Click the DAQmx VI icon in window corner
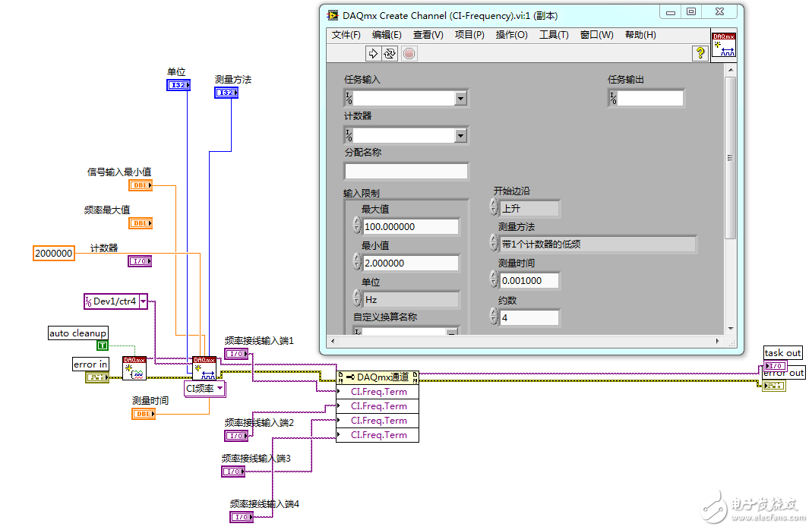Viewport: 812px width, 530px height. 723,45
